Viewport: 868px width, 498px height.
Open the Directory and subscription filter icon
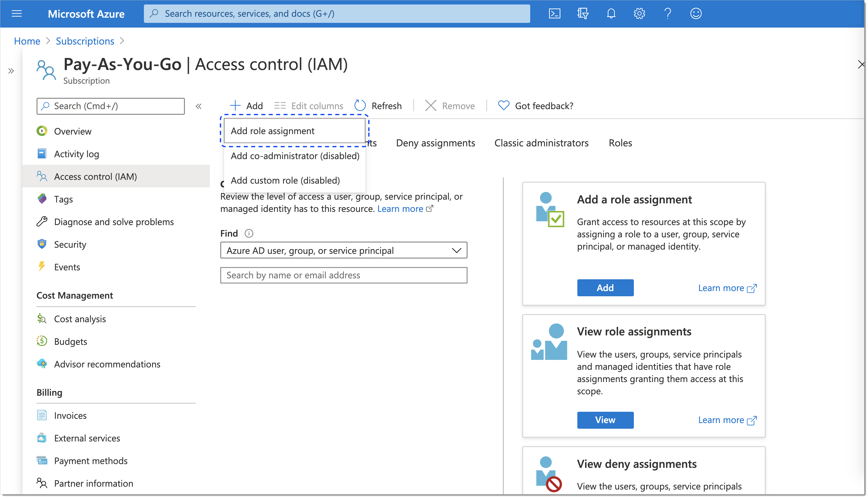point(583,14)
